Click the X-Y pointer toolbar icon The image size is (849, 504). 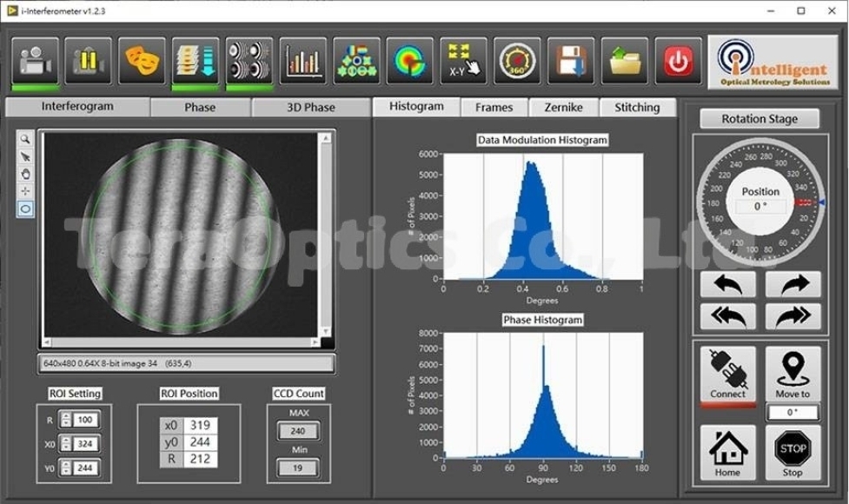[x=463, y=61]
